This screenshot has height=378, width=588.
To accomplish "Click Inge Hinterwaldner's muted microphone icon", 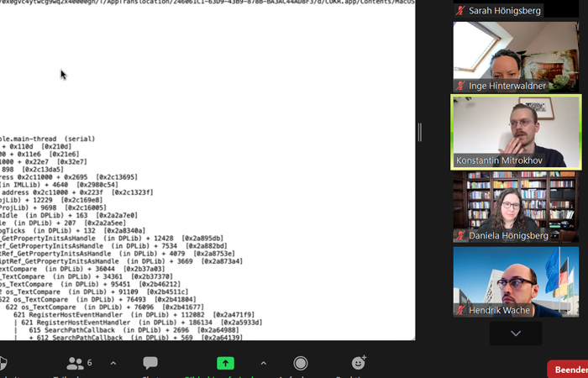I will pyautogui.click(x=460, y=86).
